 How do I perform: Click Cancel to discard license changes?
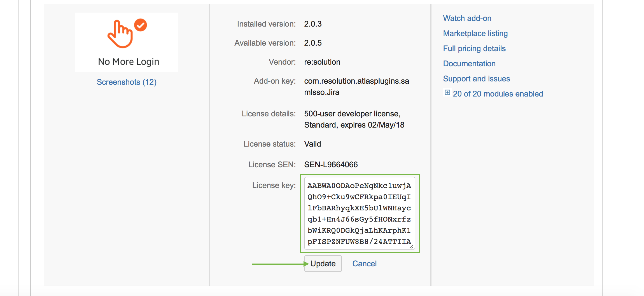pyautogui.click(x=364, y=263)
